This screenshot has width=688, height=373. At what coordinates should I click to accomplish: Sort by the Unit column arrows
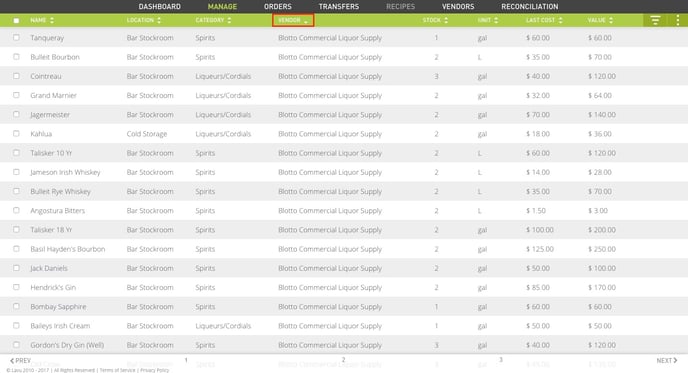tap(496, 20)
